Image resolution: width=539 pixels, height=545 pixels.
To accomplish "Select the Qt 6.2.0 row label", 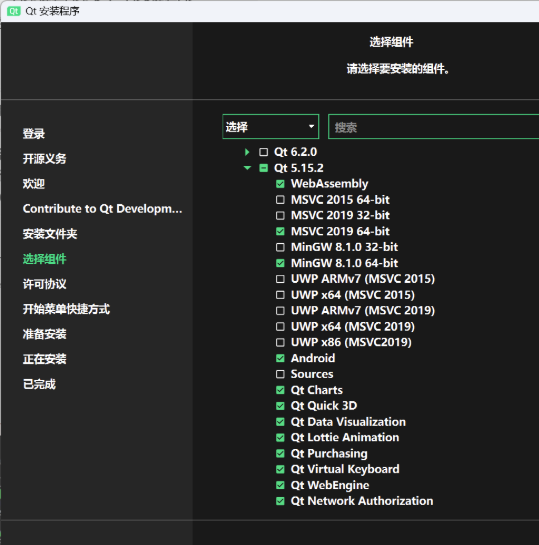I will [x=295, y=152].
